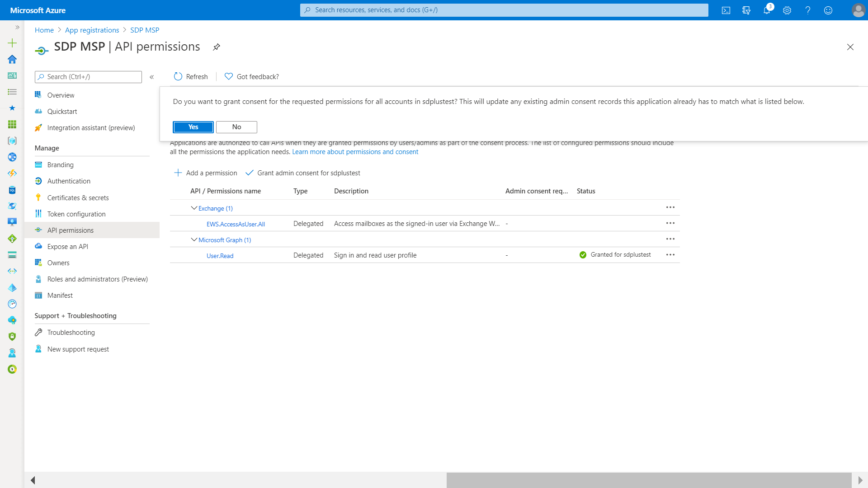Click the help question mark icon
Viewport: 868px width, 488px height.
click(x=807, y=10)
